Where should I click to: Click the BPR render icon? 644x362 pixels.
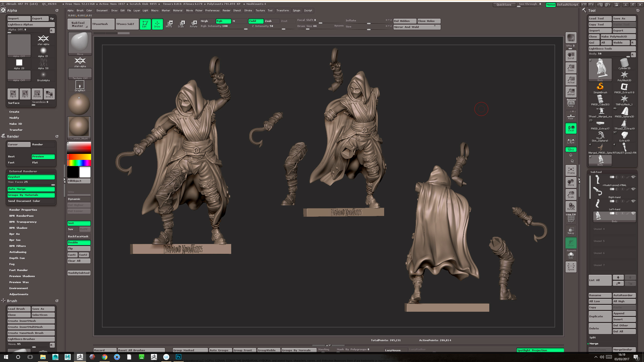click(x=571, y=38)
